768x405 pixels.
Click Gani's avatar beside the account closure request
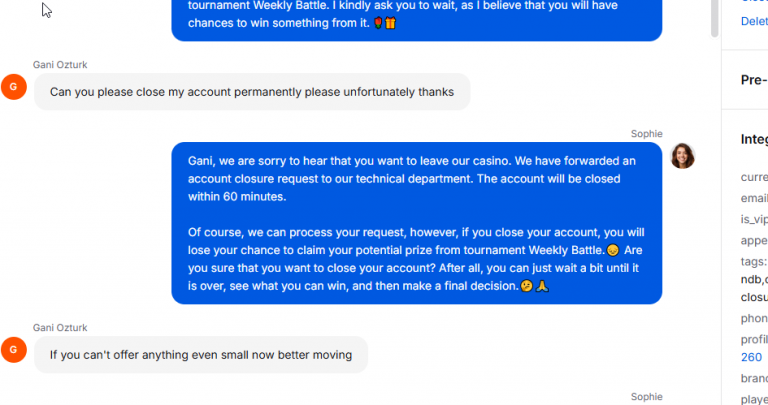[x=13, y=87]
